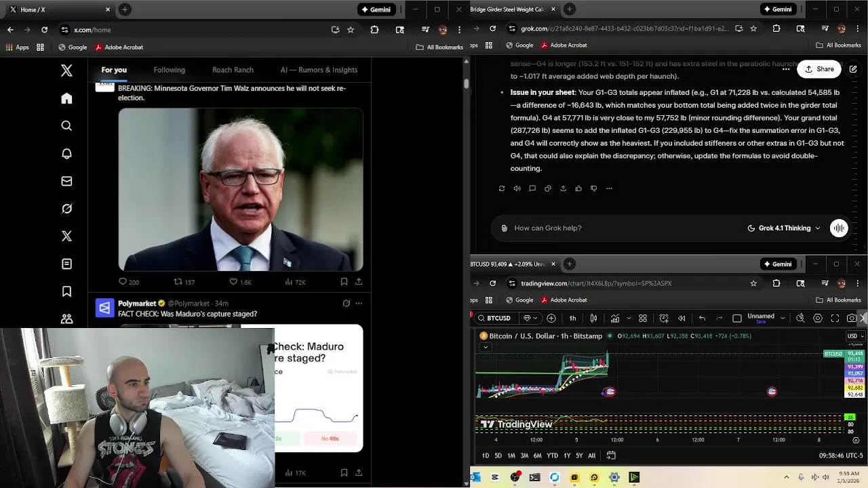Switch to the For you tab
Image resolution: width=868 pixels, height=488 pixels.
click(114, 70)
